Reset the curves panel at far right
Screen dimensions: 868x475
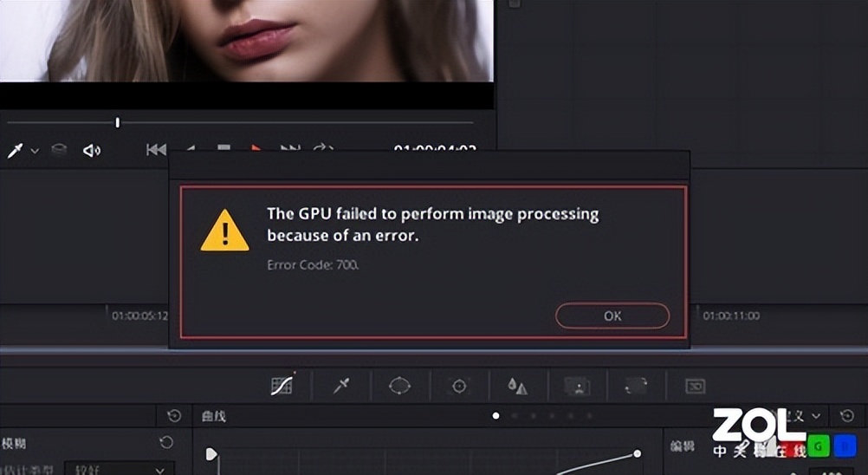click(847, 416)
